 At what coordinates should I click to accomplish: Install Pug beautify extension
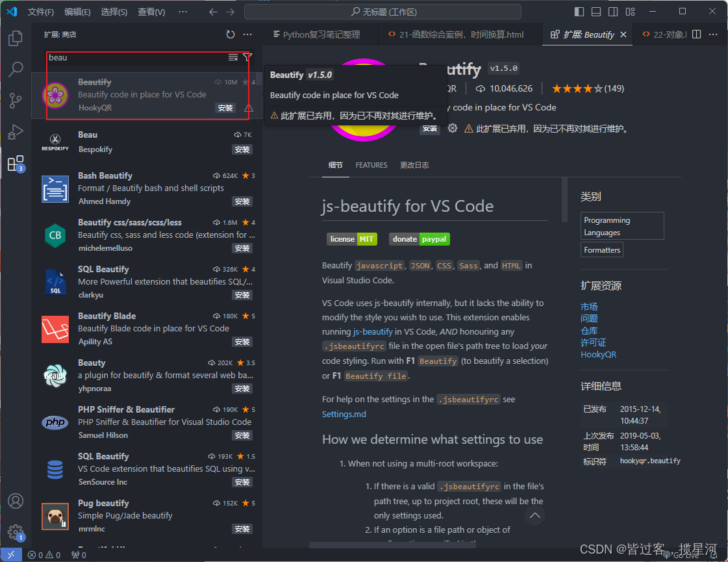[242, 529]
